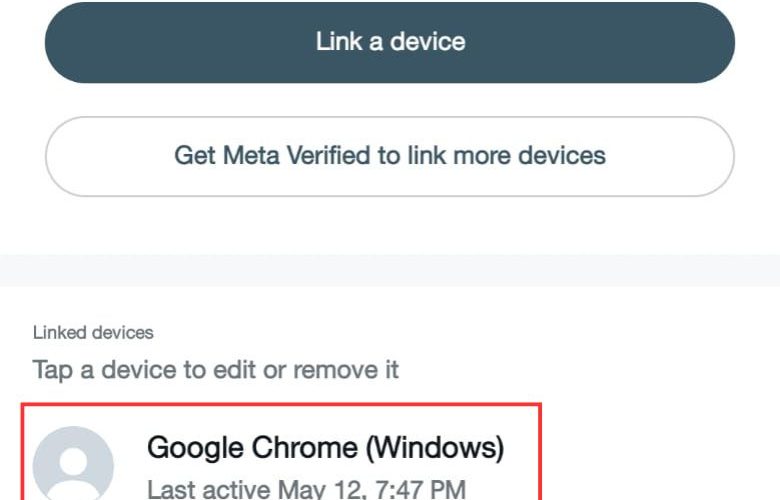Open the Google Chrome (Windows) linked device
The image size is (780, 500).
coord(282,453)
